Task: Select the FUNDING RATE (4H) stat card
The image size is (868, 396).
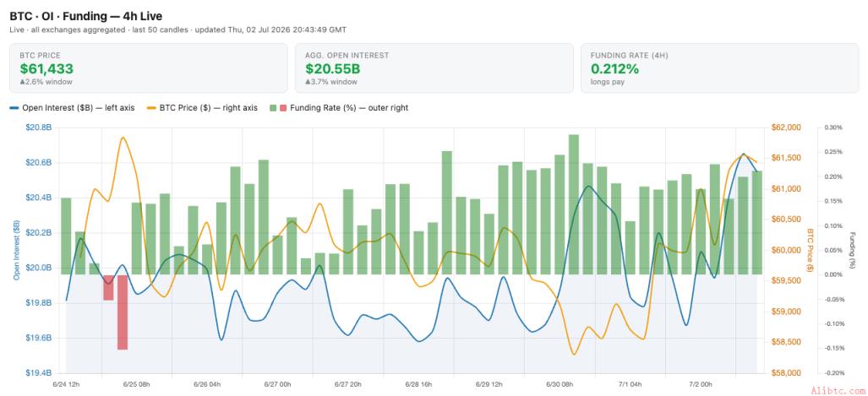Action: (719, 68)
